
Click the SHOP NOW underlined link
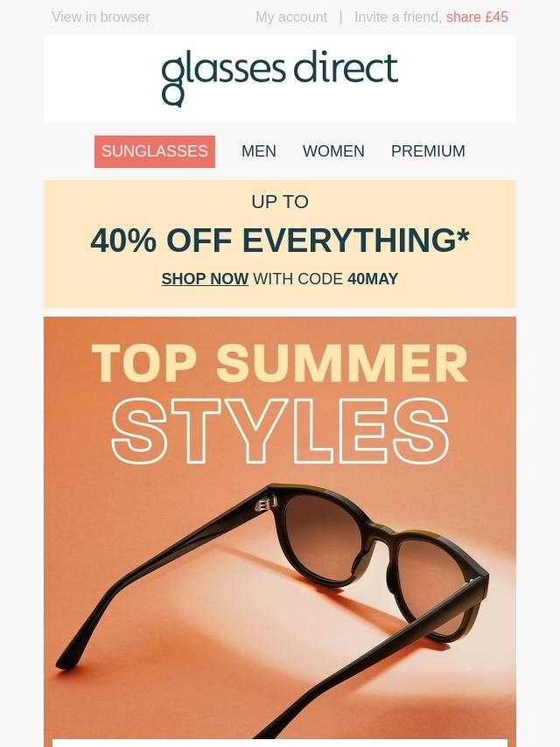(205, 279)
